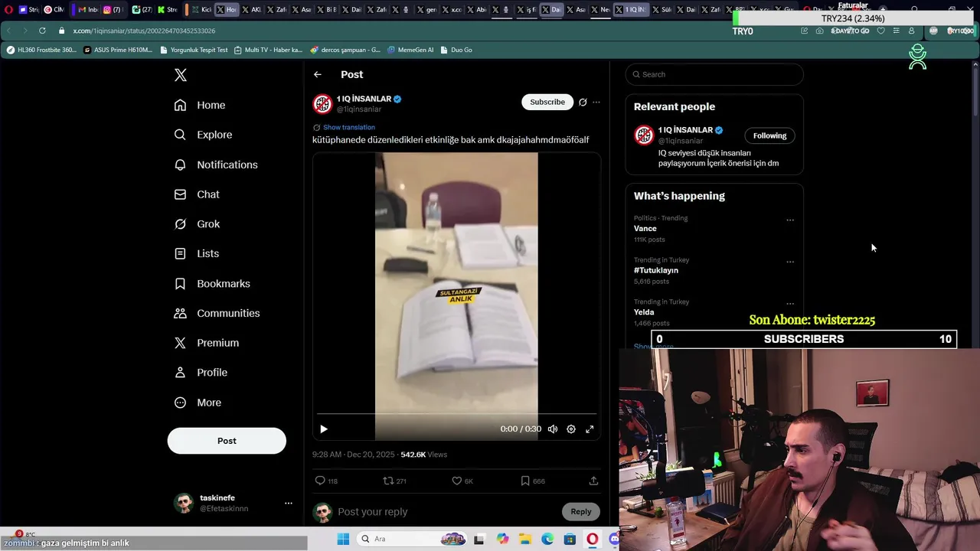Go back using the Post arrow

tap(317, 74)
